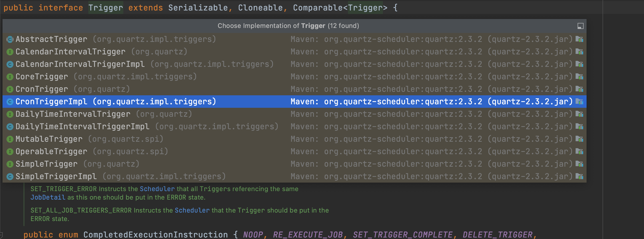Click library icon on DailyTimeIntervalTrigger row
The image size is (644, 239).
579,114
